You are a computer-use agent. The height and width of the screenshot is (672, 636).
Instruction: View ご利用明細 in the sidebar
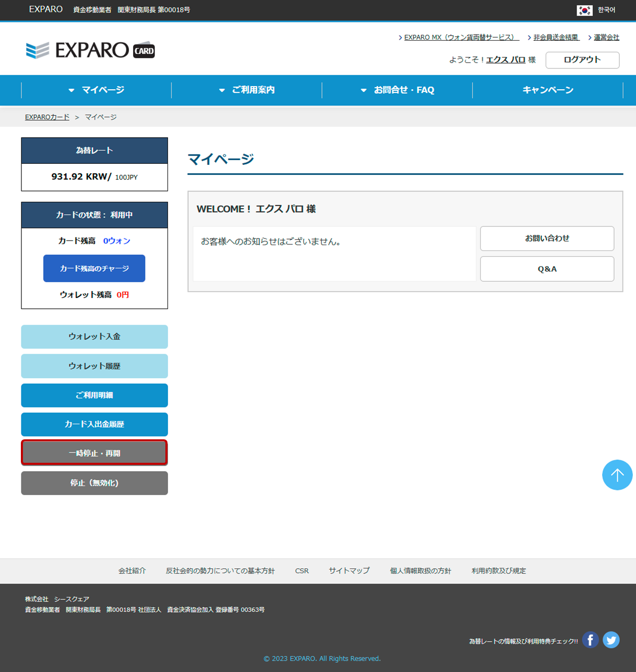click(x=94, y=395)
